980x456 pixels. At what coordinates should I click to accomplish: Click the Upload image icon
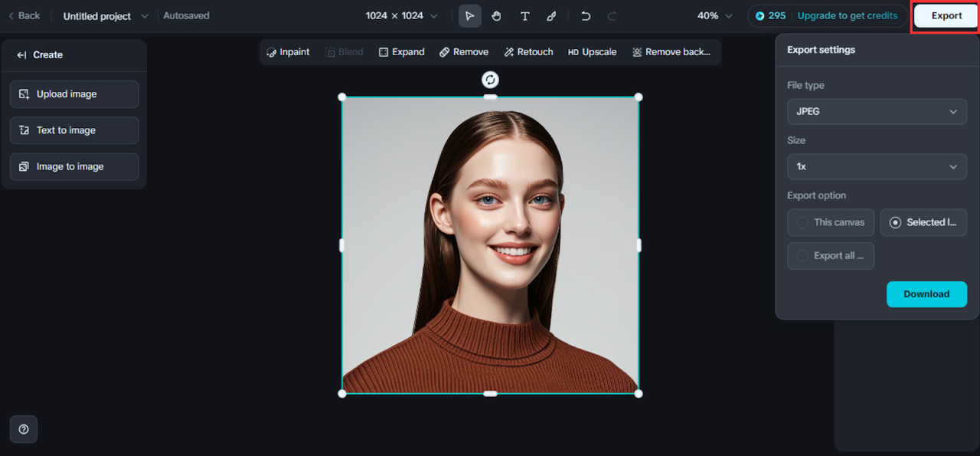tap(24, 94)
